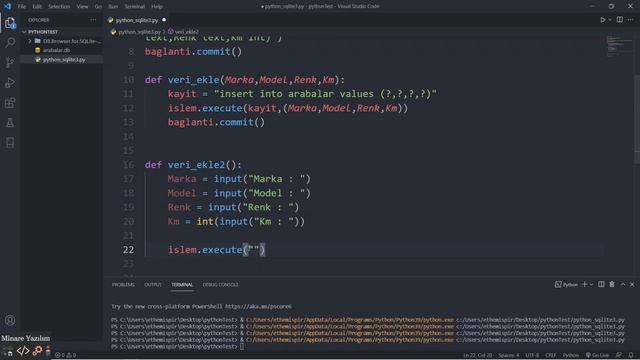Click unsaved dot on python_sqlite3.py tab
This screenshot has height=360, width=640.
[x=164, y=20]
